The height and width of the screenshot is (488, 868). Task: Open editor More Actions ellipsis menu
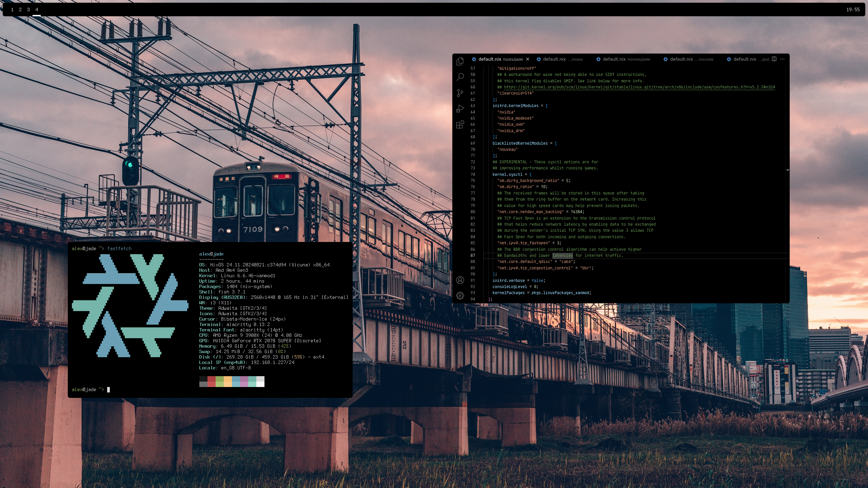coord(783,59)
